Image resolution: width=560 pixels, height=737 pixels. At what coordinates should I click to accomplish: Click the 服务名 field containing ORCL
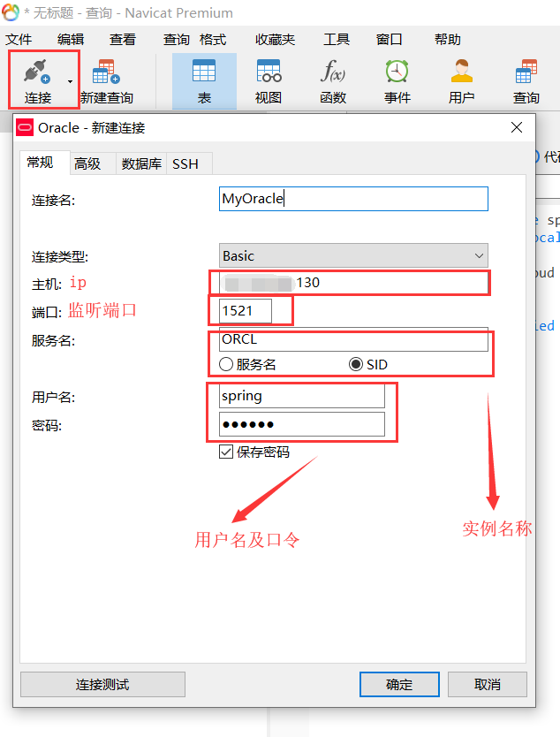point(353,339)
